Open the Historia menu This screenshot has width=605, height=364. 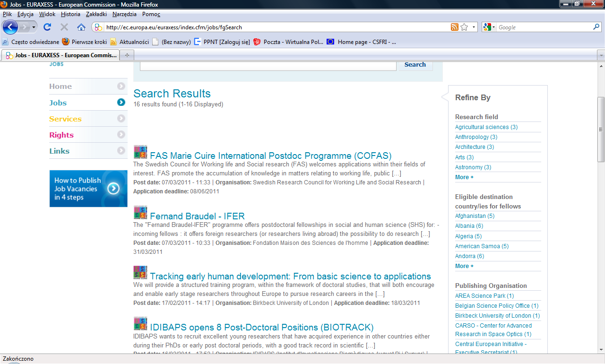[x=70, y=14]
